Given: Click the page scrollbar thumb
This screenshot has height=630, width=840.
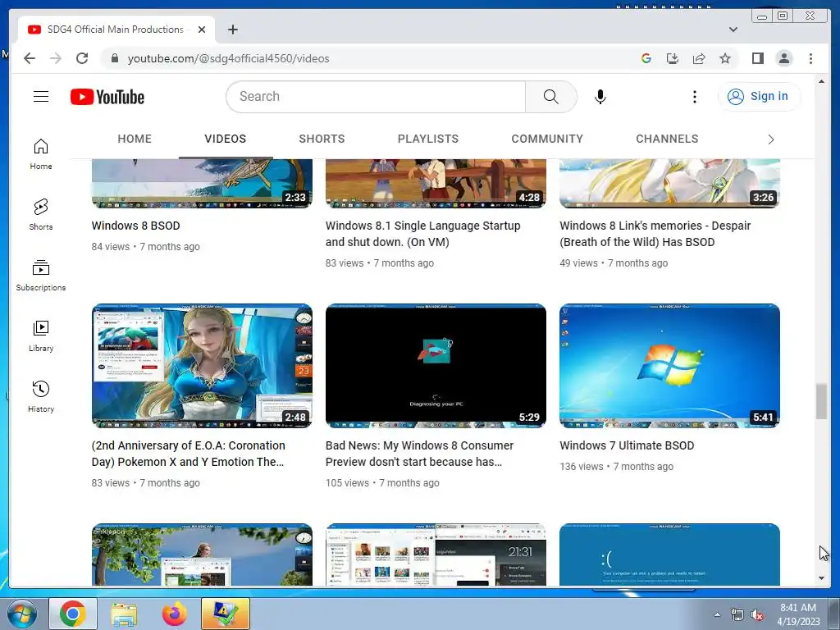Looking at the screenshot, I should [821, 401].
